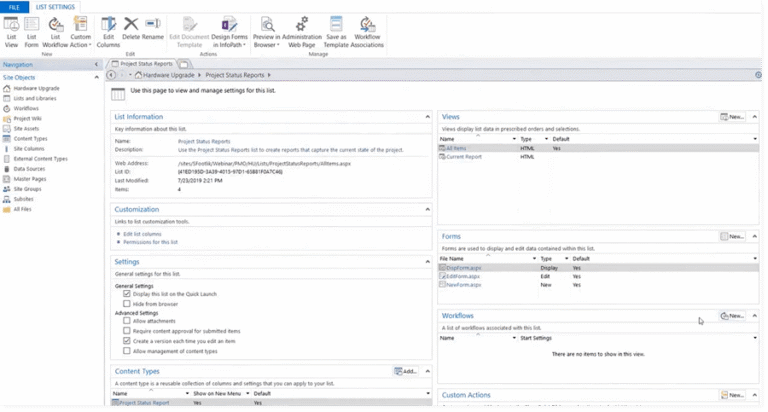Click the Edit list columns link
The width and height of the screenshot is (768, 412).
pyautogui.click(x=142, y=234)
